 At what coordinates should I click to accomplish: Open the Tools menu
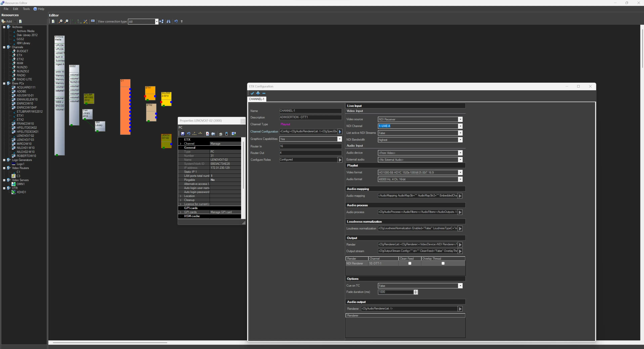coord(26,9)
